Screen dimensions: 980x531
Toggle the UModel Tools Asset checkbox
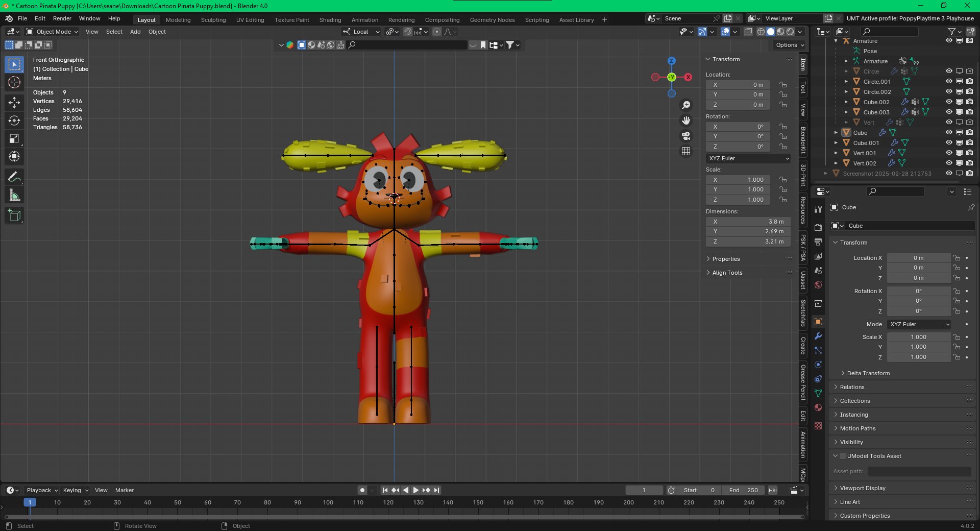coord(843,456)
